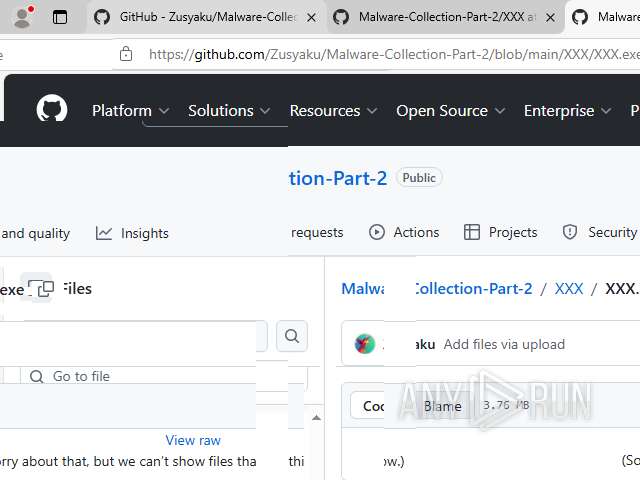Expand the Open Source menu

451,111
